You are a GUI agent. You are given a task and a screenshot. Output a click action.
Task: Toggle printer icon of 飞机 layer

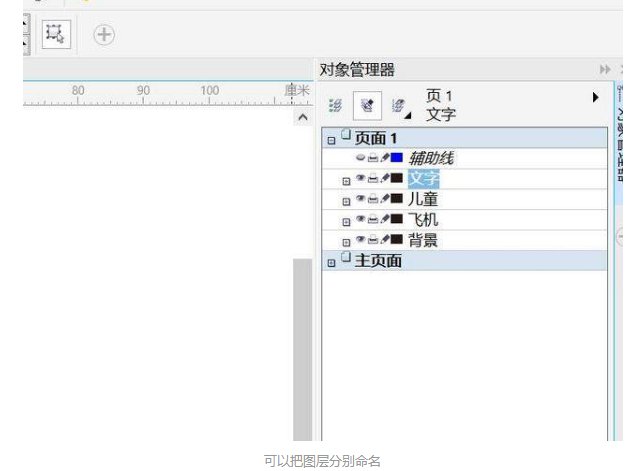pos(373,219)
